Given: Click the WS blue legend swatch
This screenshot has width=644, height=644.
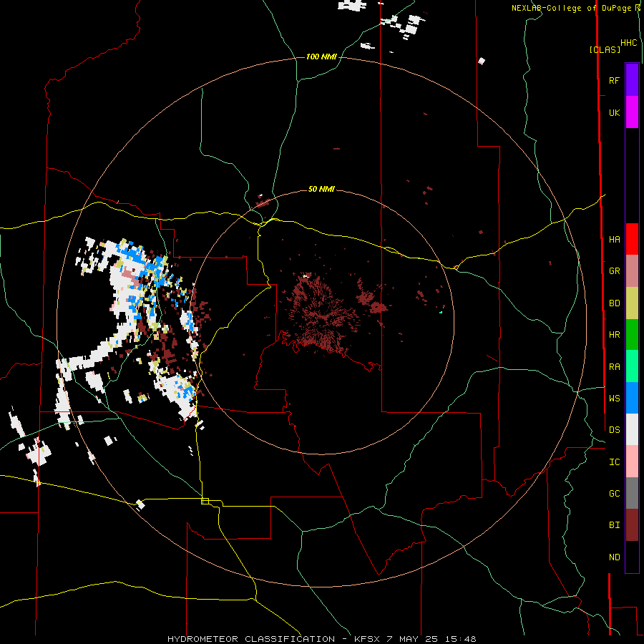Looking at the screenshot, I should (x=632, y=398).
